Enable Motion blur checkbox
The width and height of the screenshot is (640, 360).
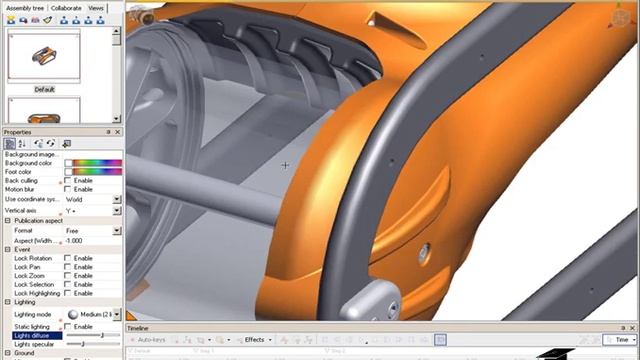tap(68, 189)
